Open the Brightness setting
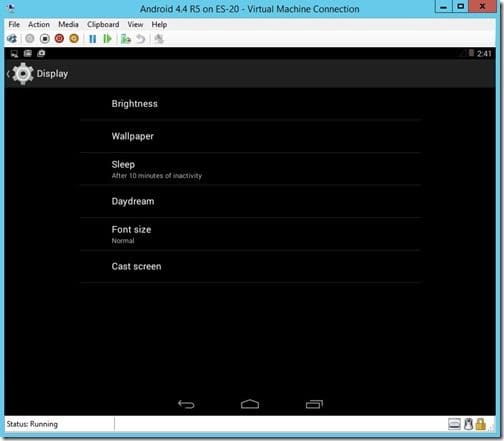 point(251,104)
